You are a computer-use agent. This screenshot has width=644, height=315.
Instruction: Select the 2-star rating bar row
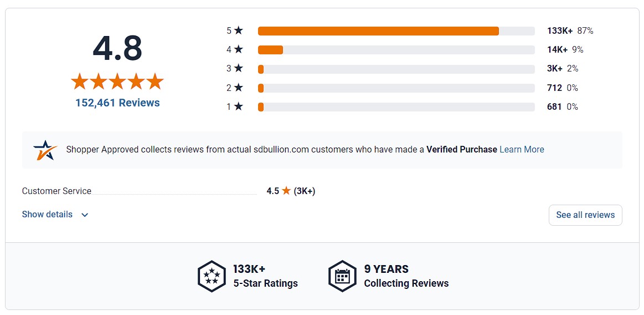(396, 88)
